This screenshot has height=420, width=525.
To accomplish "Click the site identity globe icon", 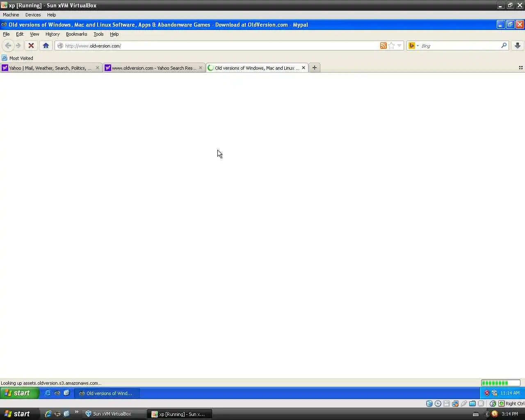I will [x=60, y=46].
